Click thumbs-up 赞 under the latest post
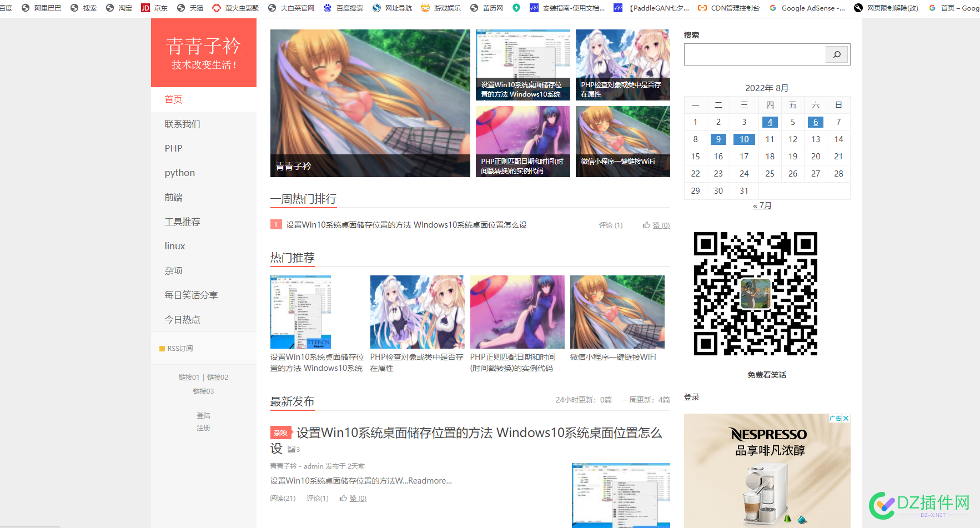 (x=353, y=498)
